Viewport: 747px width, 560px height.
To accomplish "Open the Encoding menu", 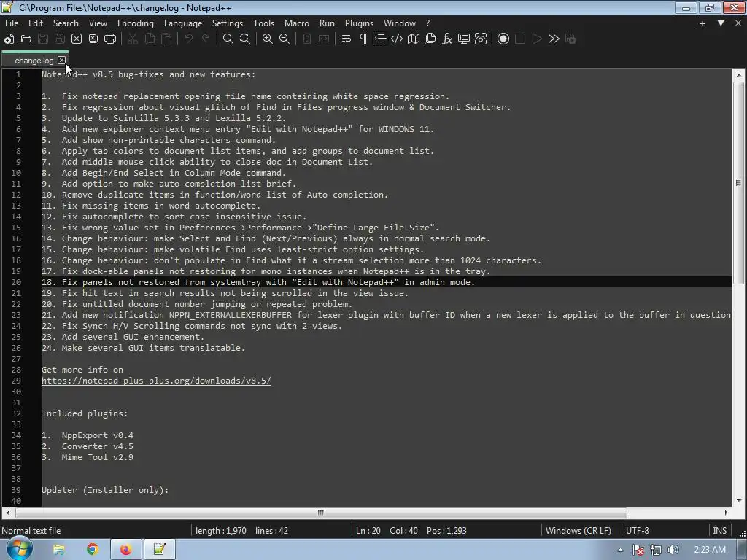I will coord(136,23).
